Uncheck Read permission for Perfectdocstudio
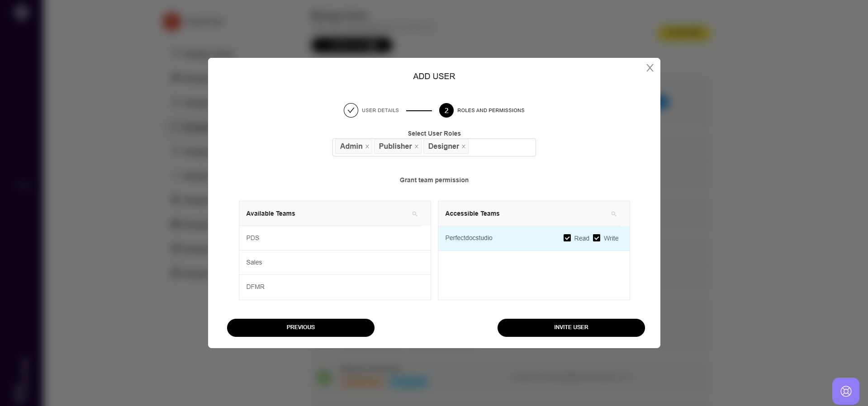The image size is (868, 406). click(567, 238)
